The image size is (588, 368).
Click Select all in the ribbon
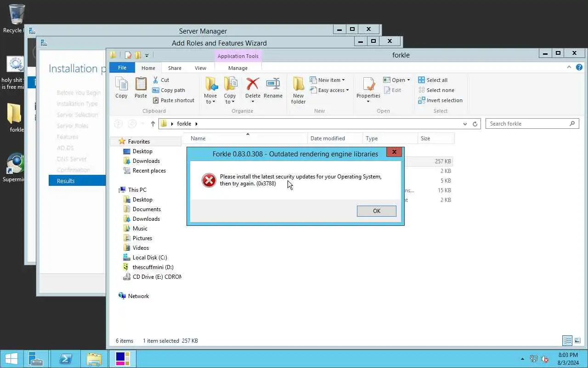click(433, 80)
